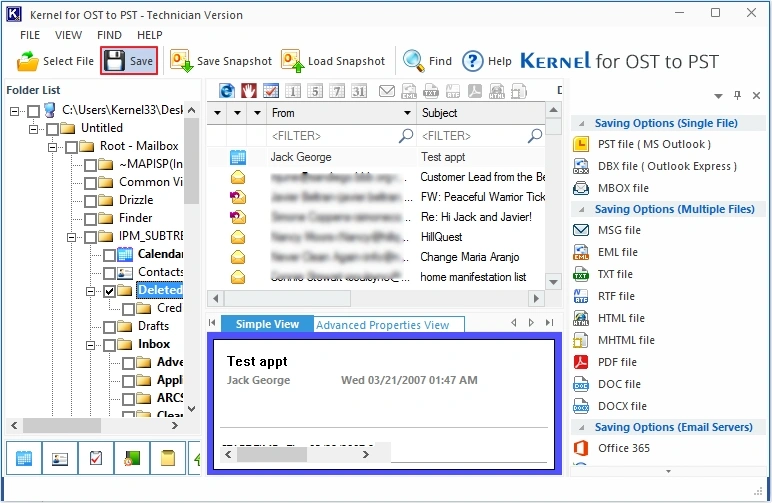The image size is (772, 503).
Task: Click calendar view icon in bottom bar
Action: click(x=24, y=459)
